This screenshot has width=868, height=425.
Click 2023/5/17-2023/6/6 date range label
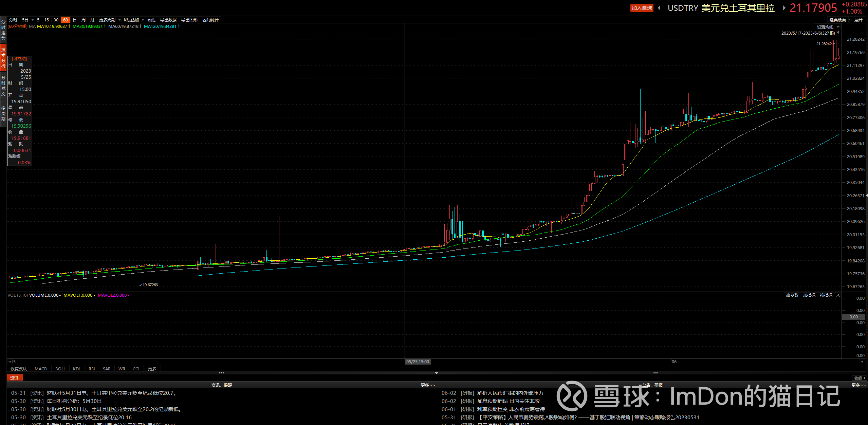click(x=808, y=33)
